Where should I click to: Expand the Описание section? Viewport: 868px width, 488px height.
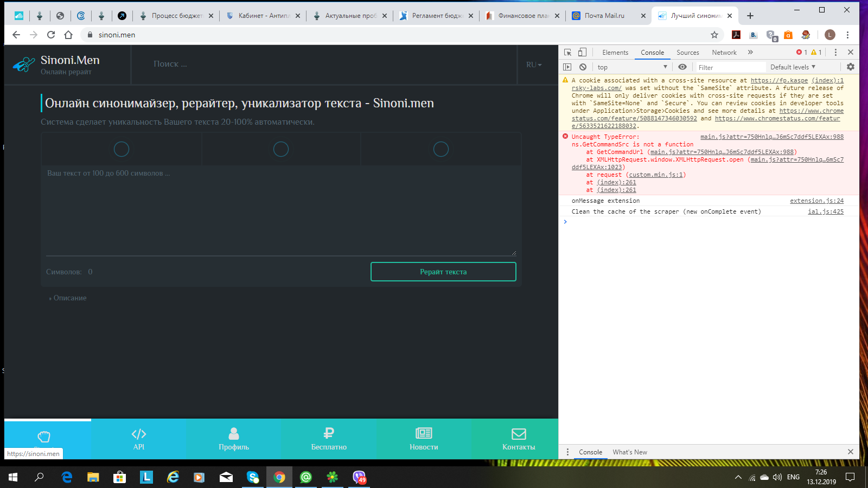68,298
